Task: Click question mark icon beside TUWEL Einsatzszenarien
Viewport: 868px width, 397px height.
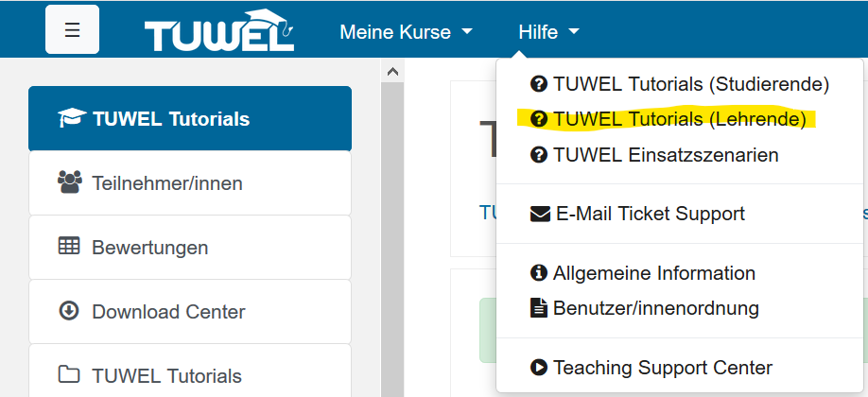Action: coord(539,155)
